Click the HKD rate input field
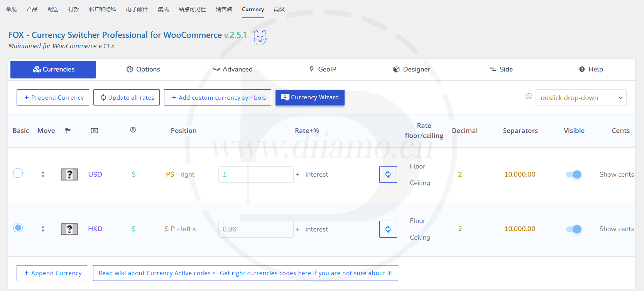 [256, 229]
